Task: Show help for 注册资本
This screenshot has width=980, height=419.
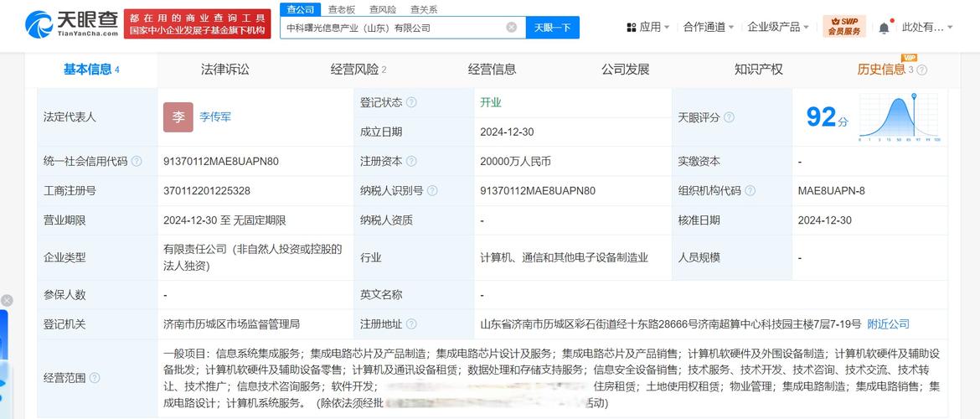Action: (411, 162)
